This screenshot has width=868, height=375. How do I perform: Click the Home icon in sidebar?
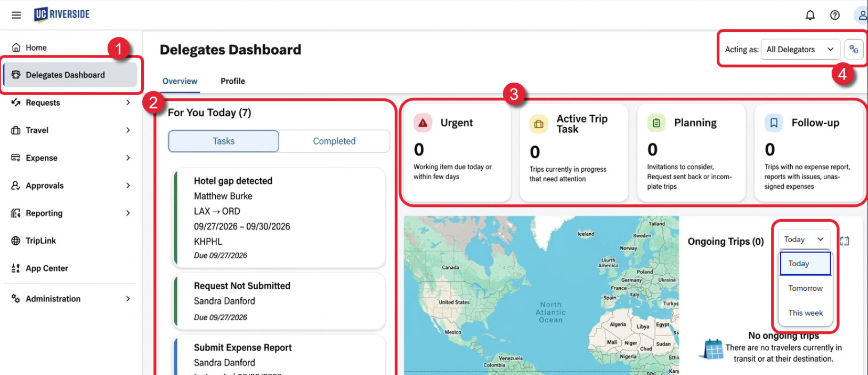(x=16, y=47)
